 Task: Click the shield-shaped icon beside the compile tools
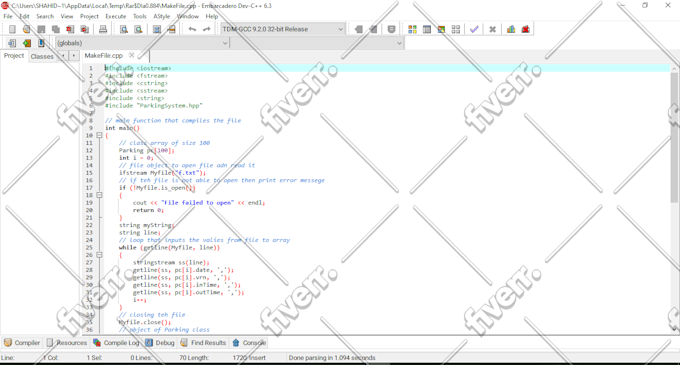[391, 29]
